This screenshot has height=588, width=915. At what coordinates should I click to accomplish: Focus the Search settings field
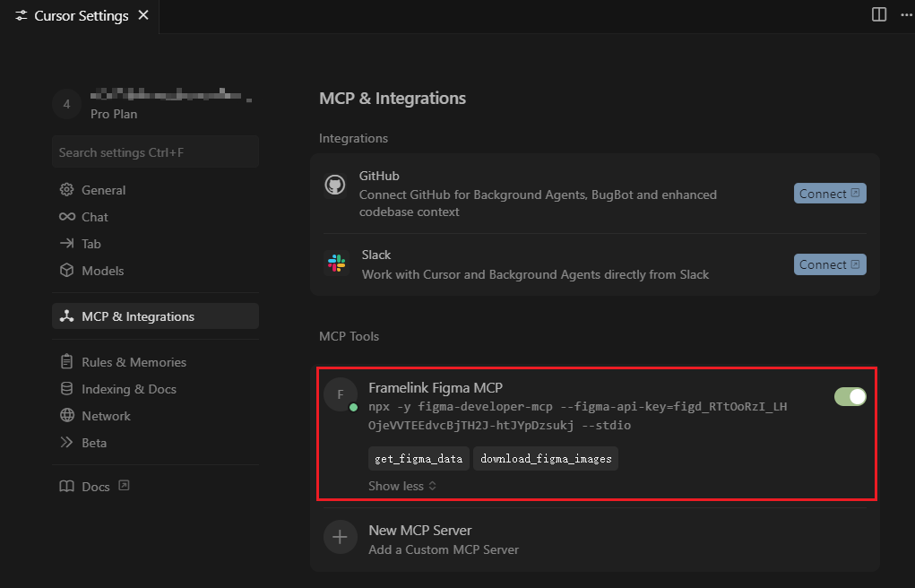(155, 151)
